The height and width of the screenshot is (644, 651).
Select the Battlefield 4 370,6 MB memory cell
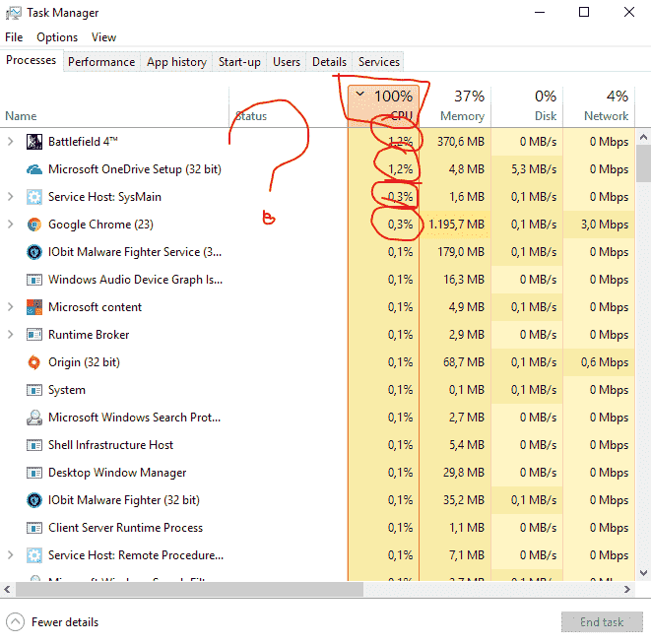(455, 142)
